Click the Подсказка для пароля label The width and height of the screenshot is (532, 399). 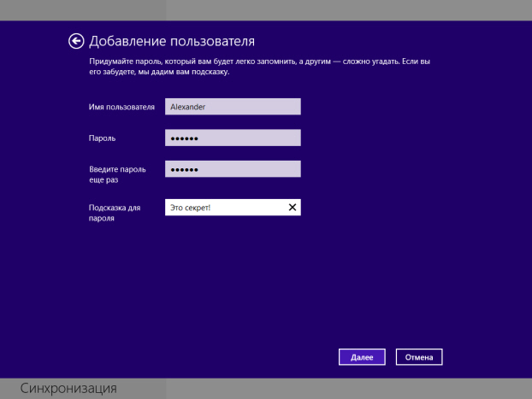[115, 213]
